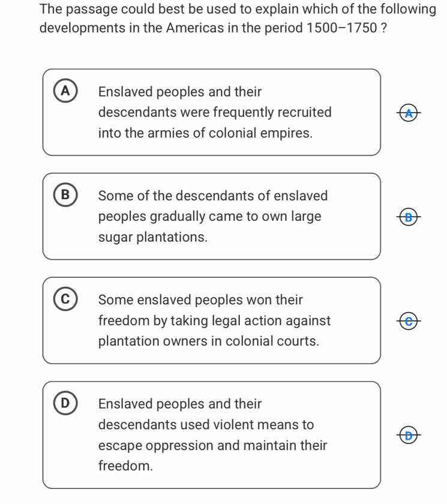Cross out answer choice A using the eliminator icon
This screenshot has height=504, width=447.
coord(407,113)
